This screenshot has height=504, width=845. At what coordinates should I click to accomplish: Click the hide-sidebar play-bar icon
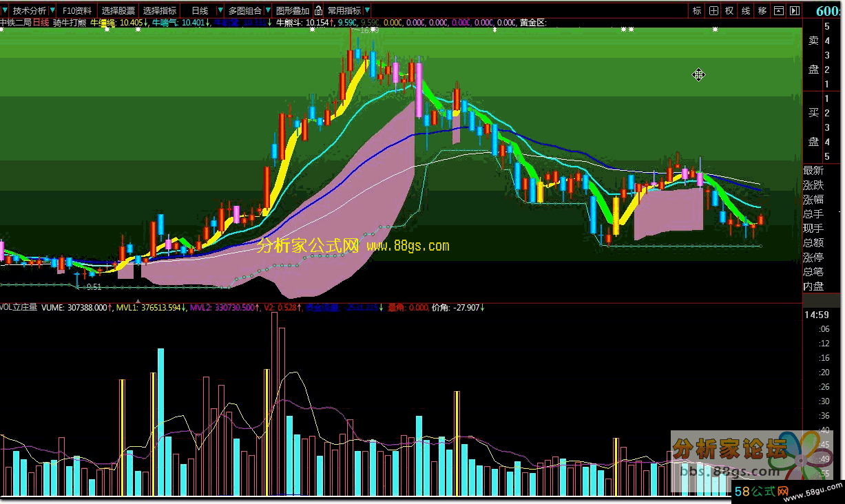point(795,10)
